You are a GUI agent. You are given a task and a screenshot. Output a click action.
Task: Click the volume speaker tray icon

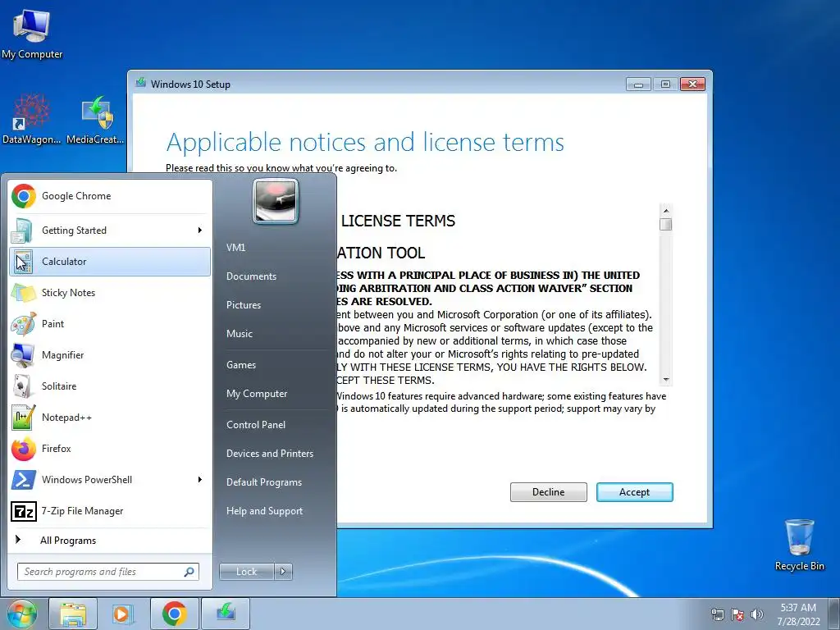click(757, 614)
